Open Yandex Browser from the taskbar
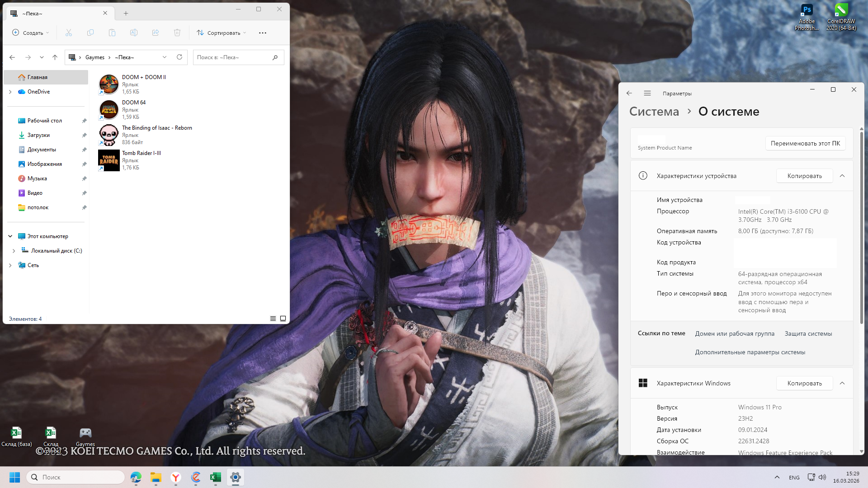The image size is (868, 488). pos(176,477)
